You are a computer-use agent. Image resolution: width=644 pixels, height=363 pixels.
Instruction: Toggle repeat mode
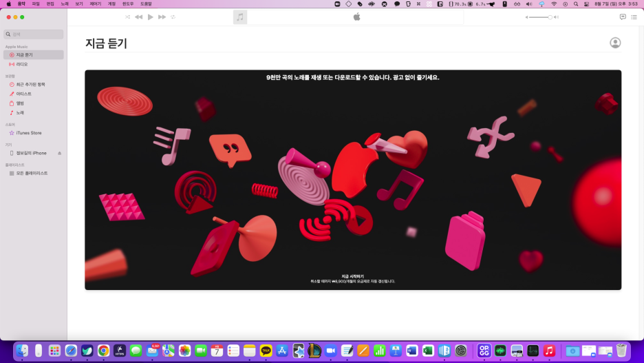(x=173, y=17)
